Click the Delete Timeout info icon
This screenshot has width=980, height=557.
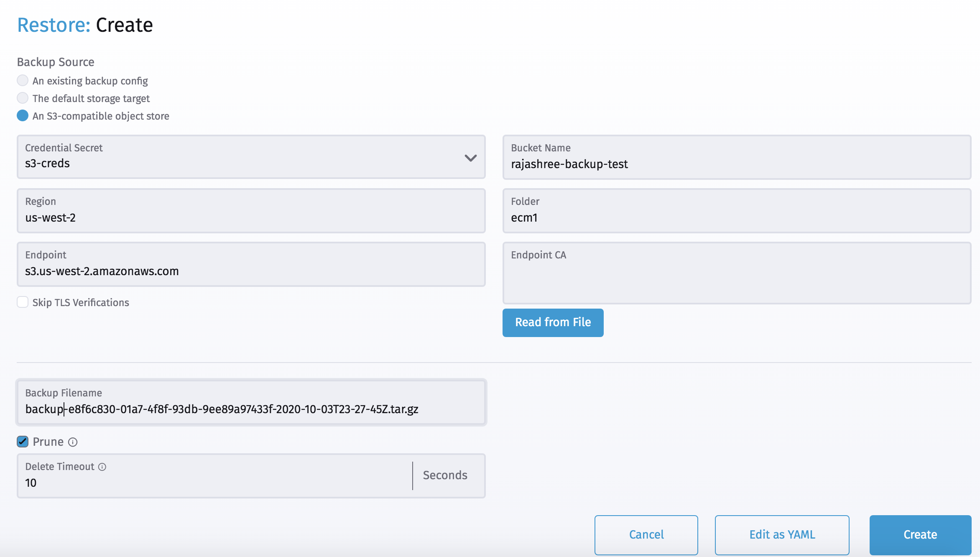[102, 467]
